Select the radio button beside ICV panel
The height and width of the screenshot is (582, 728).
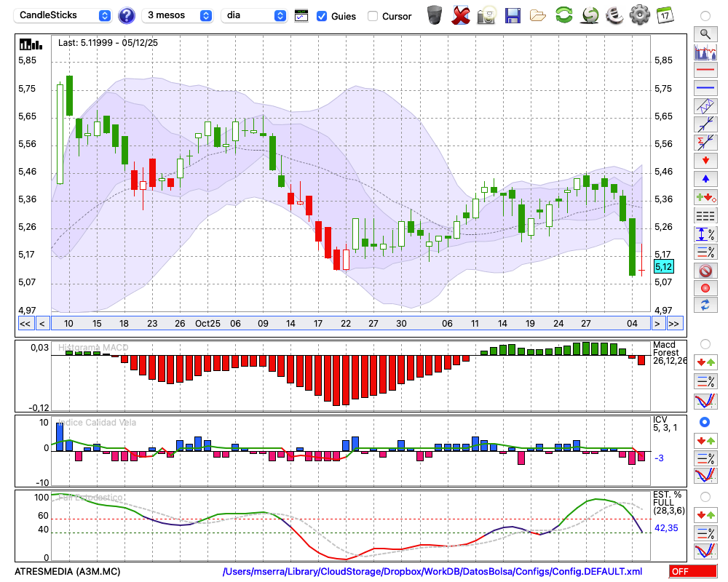pos(705,422)
